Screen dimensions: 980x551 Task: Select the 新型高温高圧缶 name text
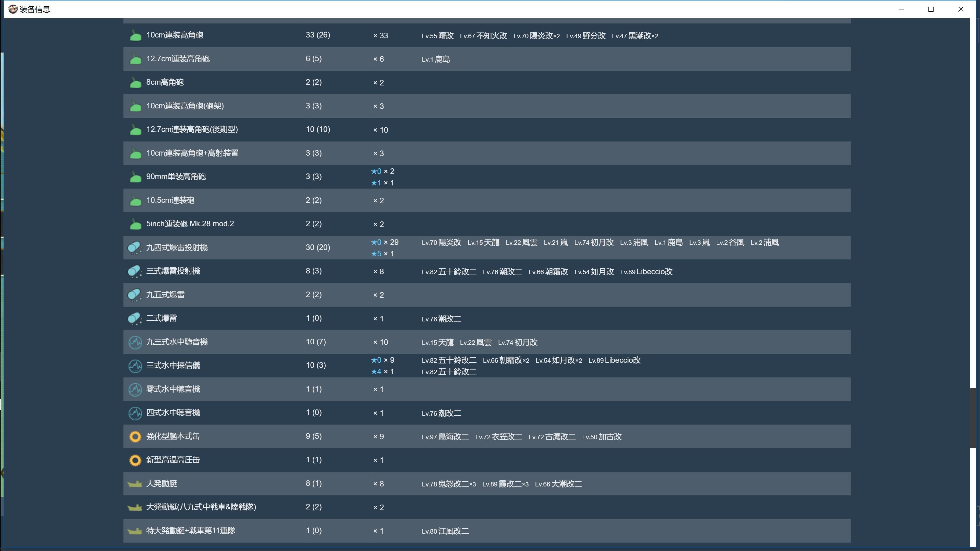173,460
